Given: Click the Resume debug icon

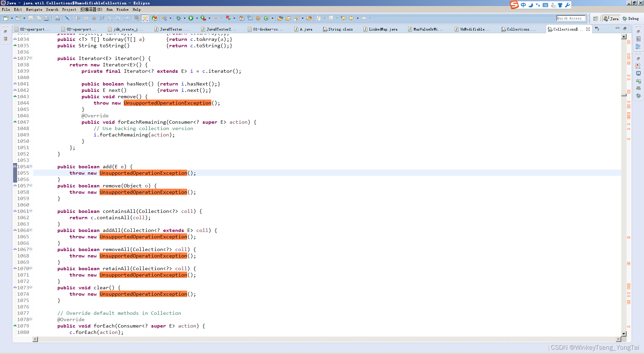Looking at the screenshot, I should tap(78, 18).
